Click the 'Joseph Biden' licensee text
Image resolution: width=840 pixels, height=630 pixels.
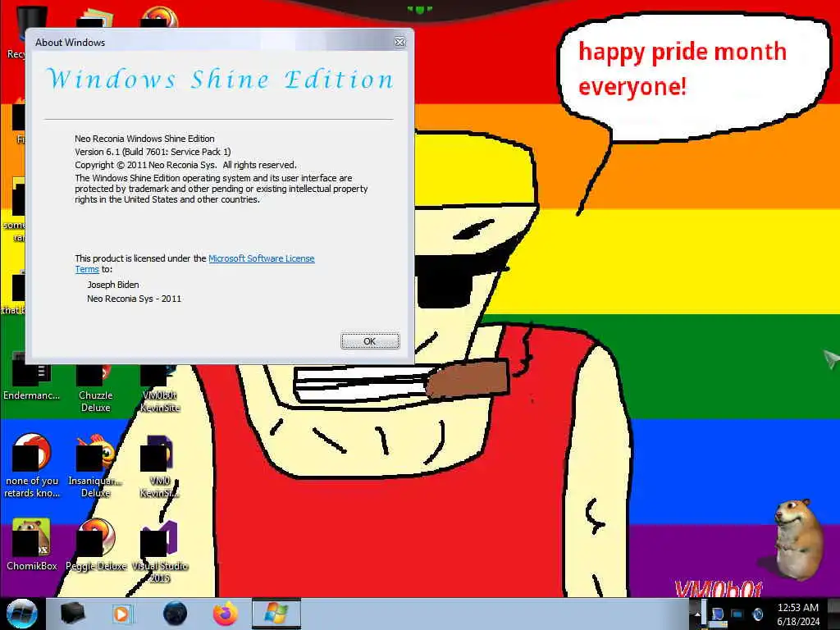(x=113, y=285)
